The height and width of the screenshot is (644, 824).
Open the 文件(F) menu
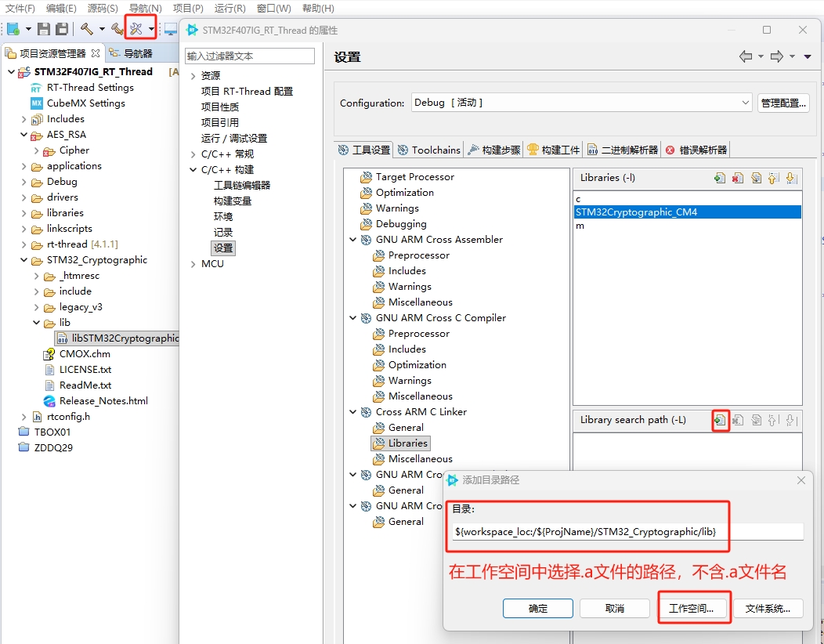[20, 9]
